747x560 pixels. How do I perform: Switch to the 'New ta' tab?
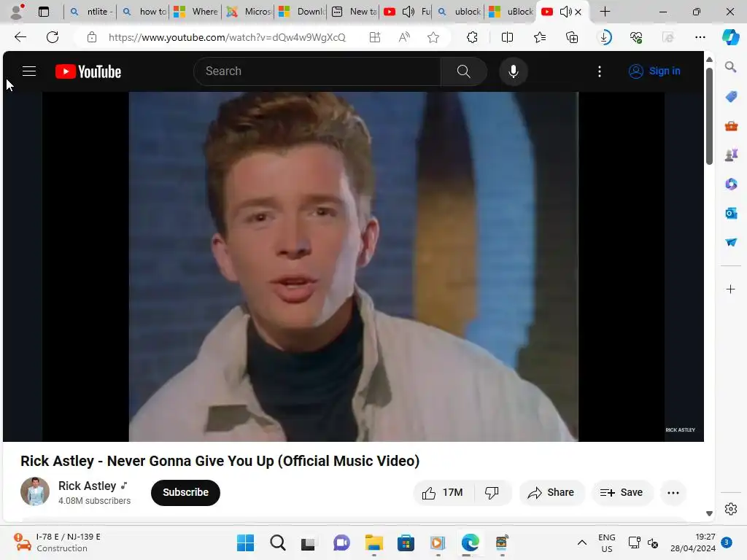pyautogui.click(x=353, y=12)
